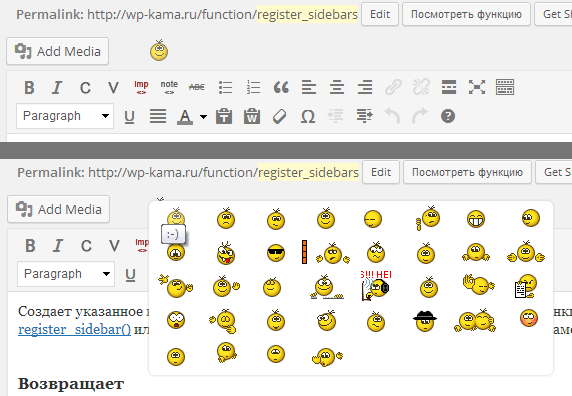572x396 pixels.
Task: Align text center
Action: click(337, 88)
